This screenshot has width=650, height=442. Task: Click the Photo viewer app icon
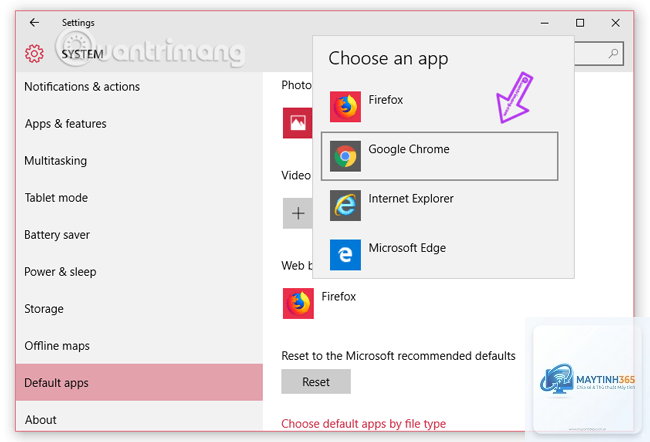point(298,123)
